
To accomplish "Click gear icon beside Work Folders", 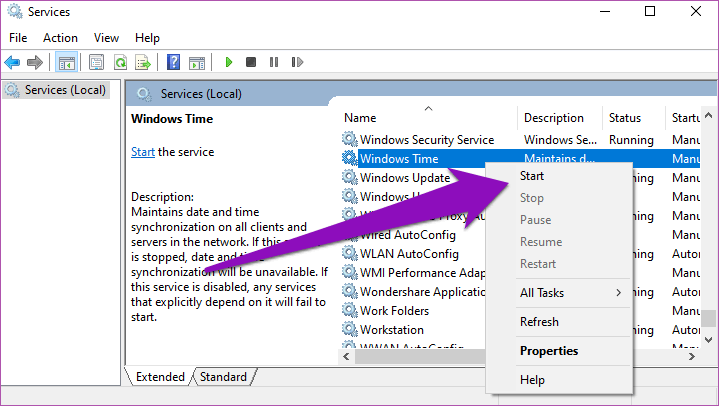I will click(x=349, y=310).
